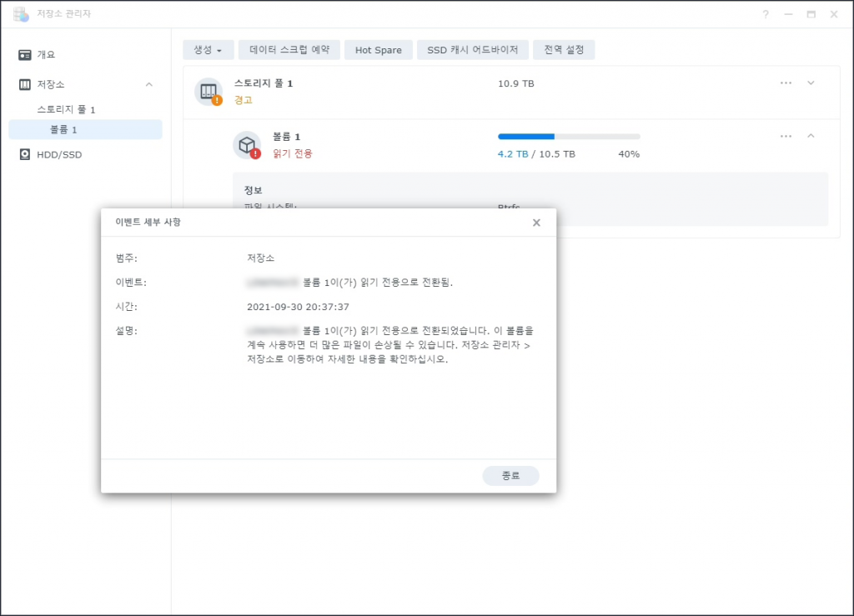The image size is (854, 616).
Task: Click the 4.2 TB used value
Action: tap(513, 154)
